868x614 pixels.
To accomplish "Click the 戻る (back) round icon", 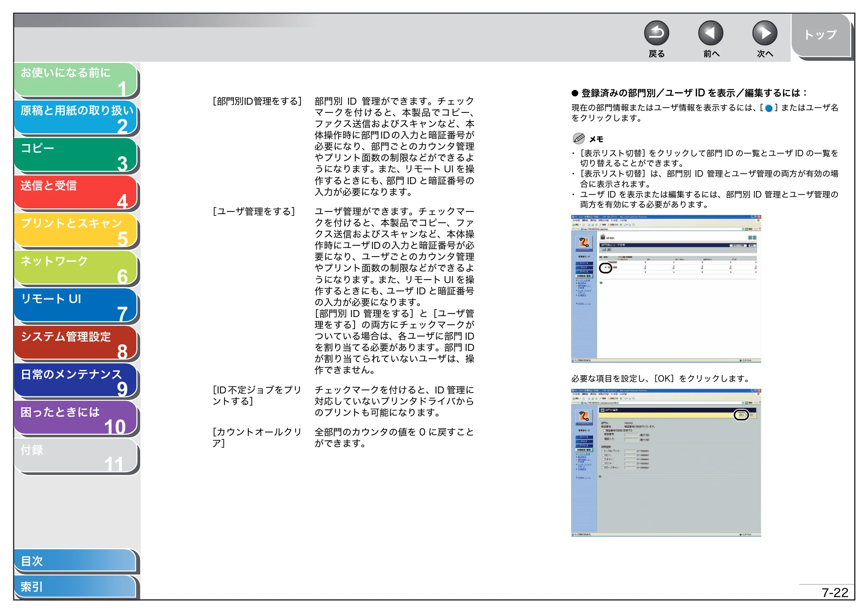I will click(656, 33).
